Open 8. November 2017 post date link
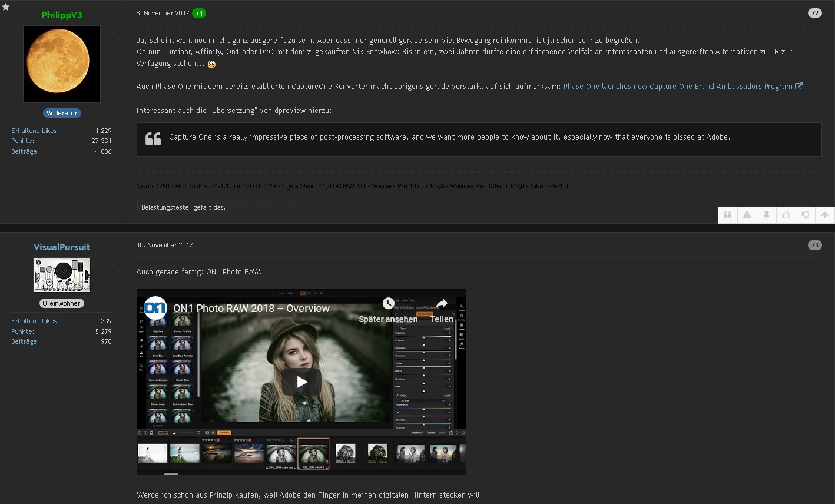 tap(163, 13)
